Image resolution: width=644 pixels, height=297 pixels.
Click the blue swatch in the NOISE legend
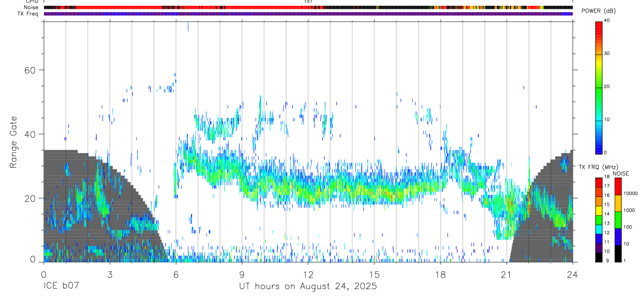[x=618, y=237]
